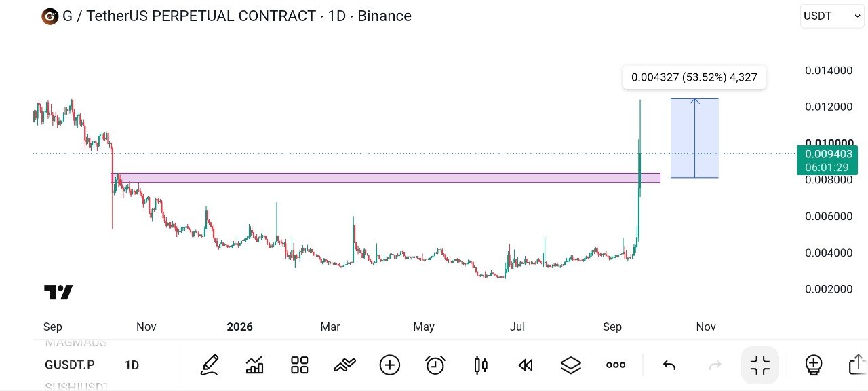Select the pencil drawing tool
868x391 pixels.
210,365
